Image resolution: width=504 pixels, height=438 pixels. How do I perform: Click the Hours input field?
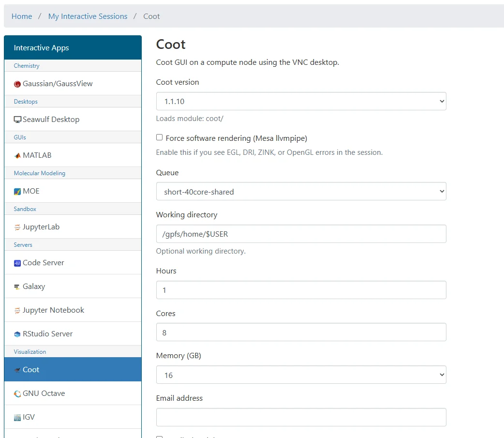tap(301, 290)
